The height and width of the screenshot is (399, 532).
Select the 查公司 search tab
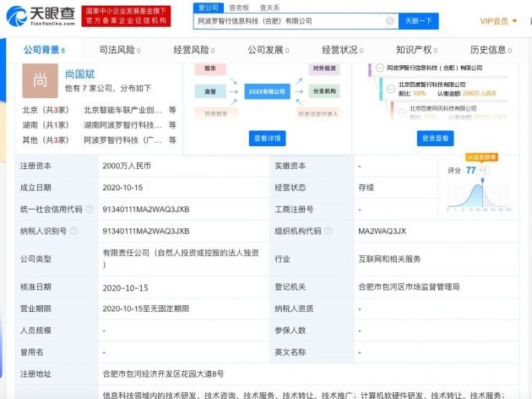209,8
